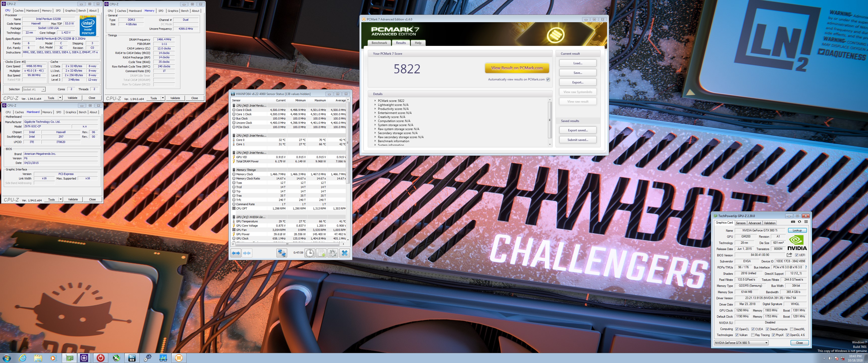Toggle UEFI checkbox in GPU-Z

pyautogui.click(x=797, y=255)
